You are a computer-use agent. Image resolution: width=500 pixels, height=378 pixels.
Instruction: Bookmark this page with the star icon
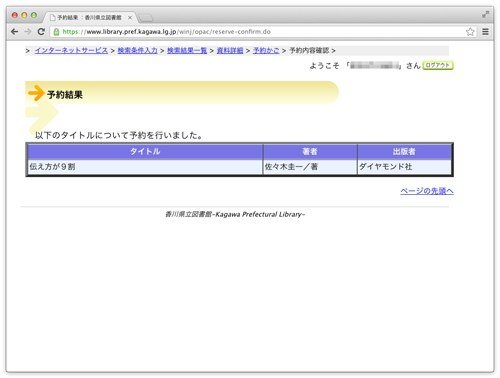470,32
